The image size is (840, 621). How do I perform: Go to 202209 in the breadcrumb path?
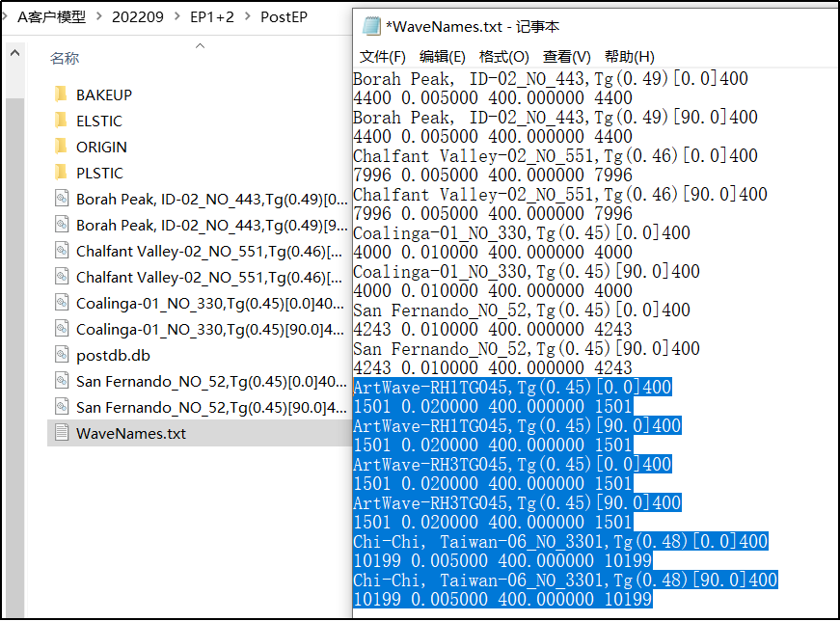138,17
